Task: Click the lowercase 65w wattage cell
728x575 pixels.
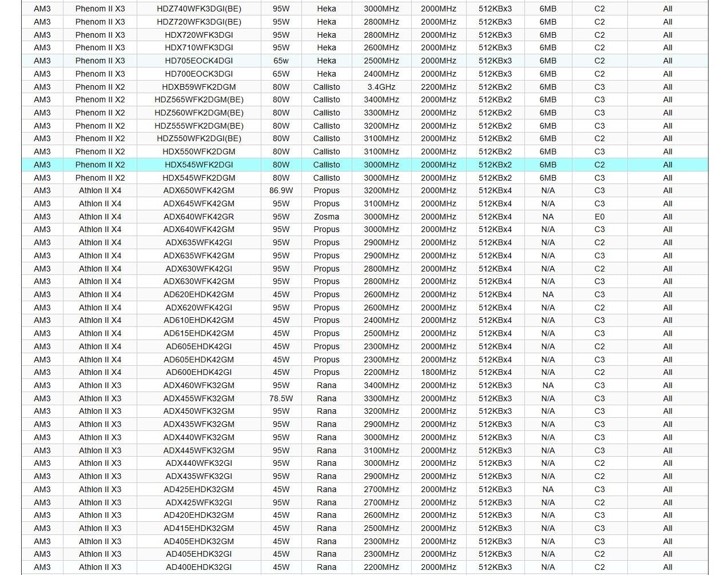Action: (x=281, y=61)
